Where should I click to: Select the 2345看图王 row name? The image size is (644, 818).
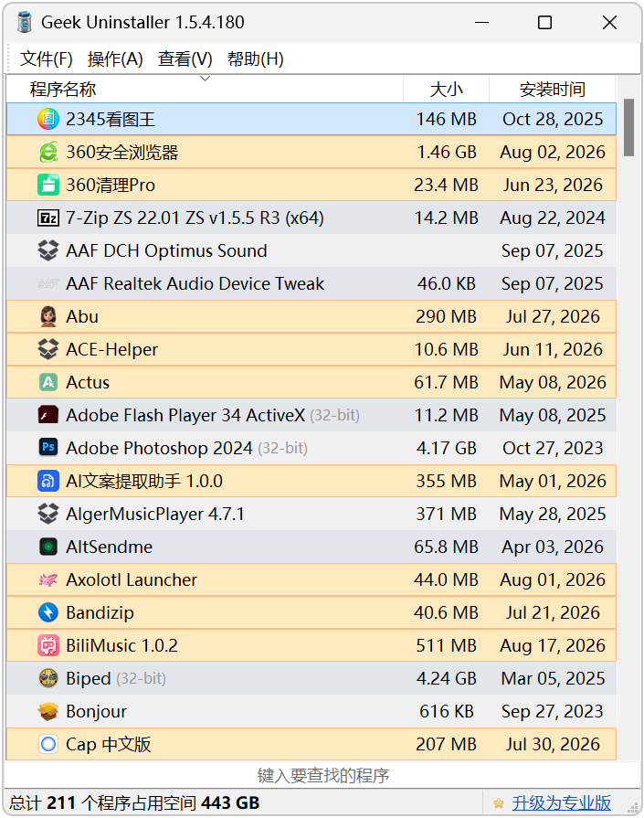coord(111,119)
